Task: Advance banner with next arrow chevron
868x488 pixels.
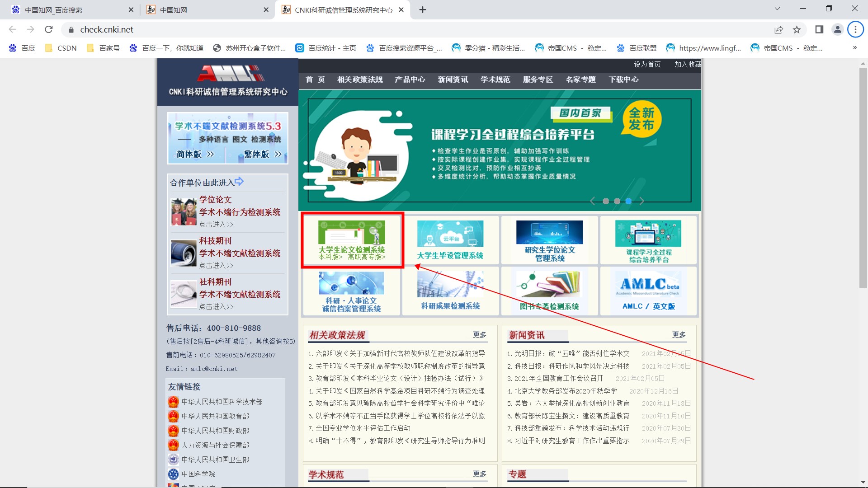Action: (642, 202)
